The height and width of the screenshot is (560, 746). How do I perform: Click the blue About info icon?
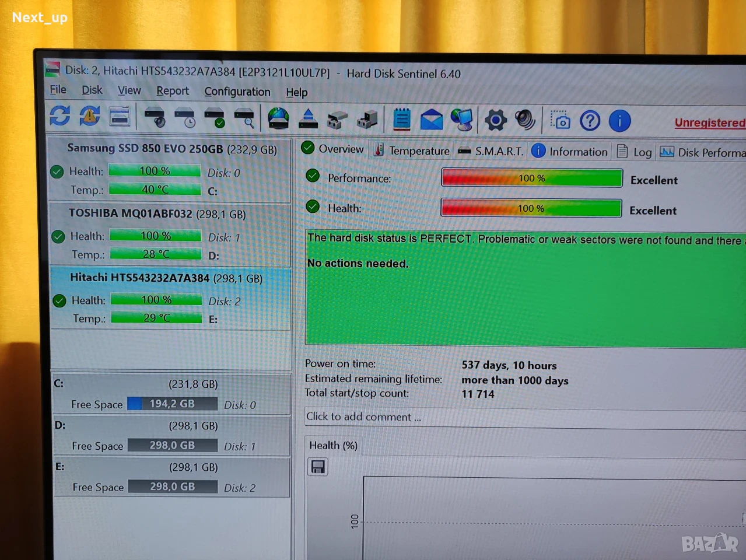click(x=619, y=121)
